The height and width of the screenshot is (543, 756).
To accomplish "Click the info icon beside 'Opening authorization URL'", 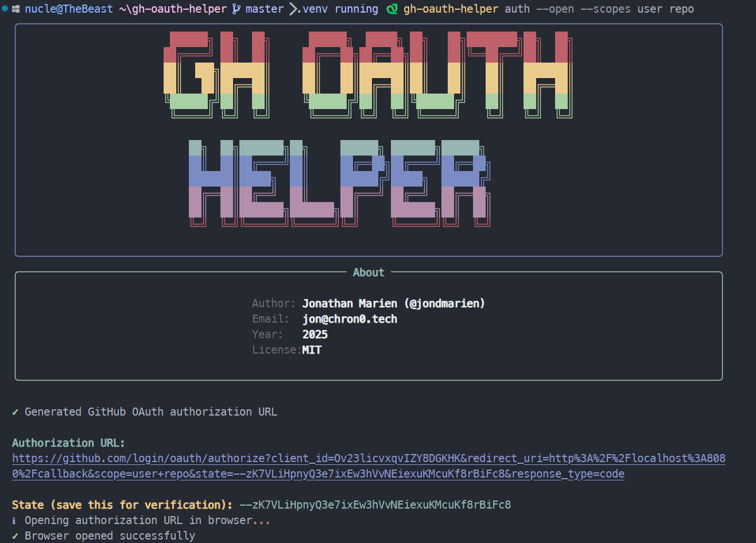I will pyautogui.click(x=14, y=521).
